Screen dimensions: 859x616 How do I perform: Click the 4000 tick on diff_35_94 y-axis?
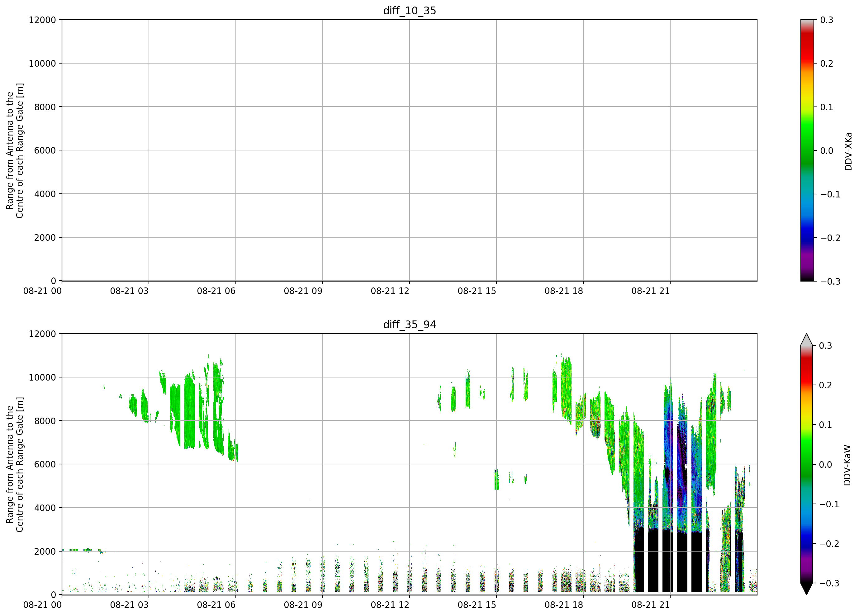point(45,508)
